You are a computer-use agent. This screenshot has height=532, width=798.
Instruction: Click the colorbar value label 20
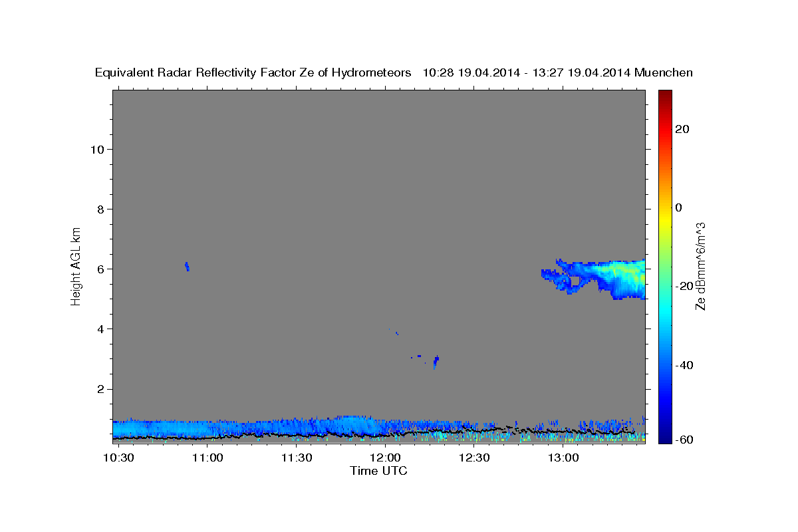[683, 129]
